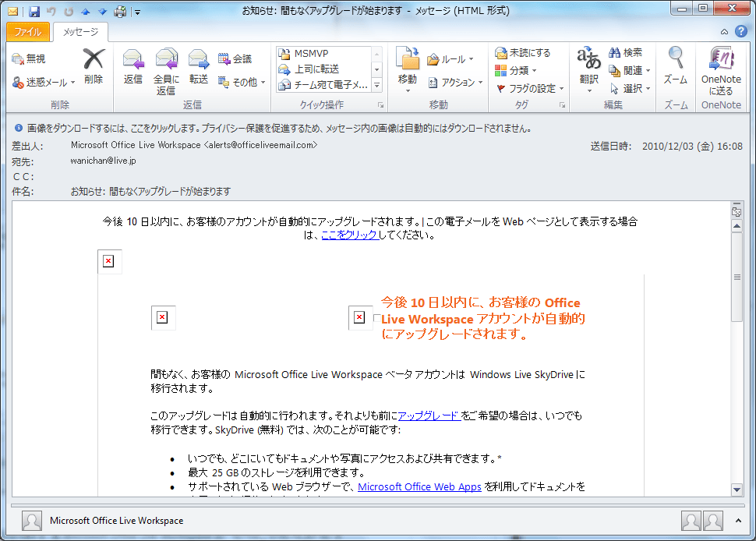Click the 翻訳 (Translate) button

tap(589, 70)
